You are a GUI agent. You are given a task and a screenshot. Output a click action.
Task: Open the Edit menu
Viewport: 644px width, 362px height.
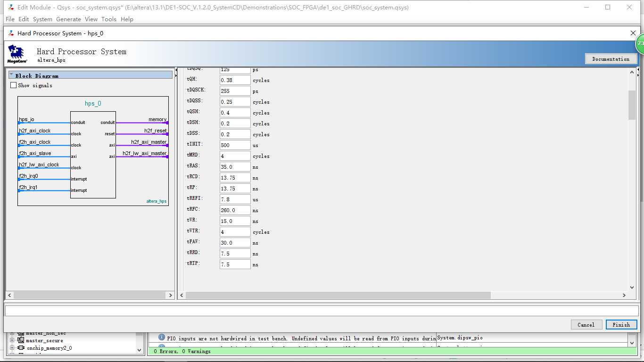point(24,19)
